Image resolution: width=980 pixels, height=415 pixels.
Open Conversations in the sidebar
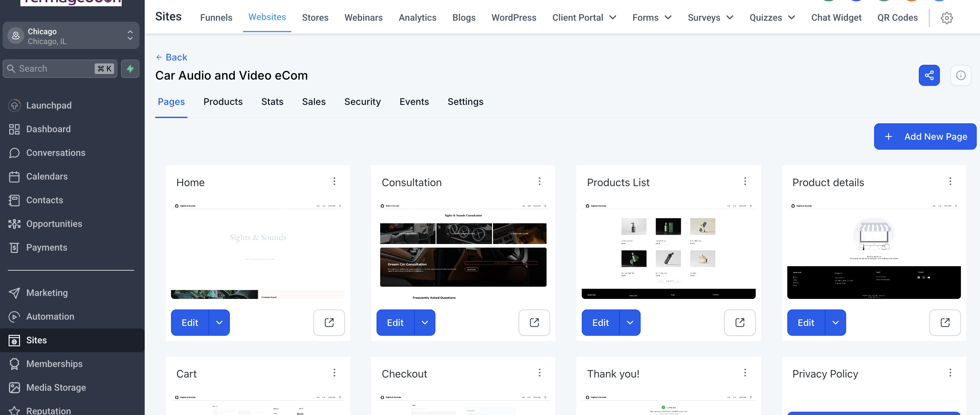coord(56,153)
